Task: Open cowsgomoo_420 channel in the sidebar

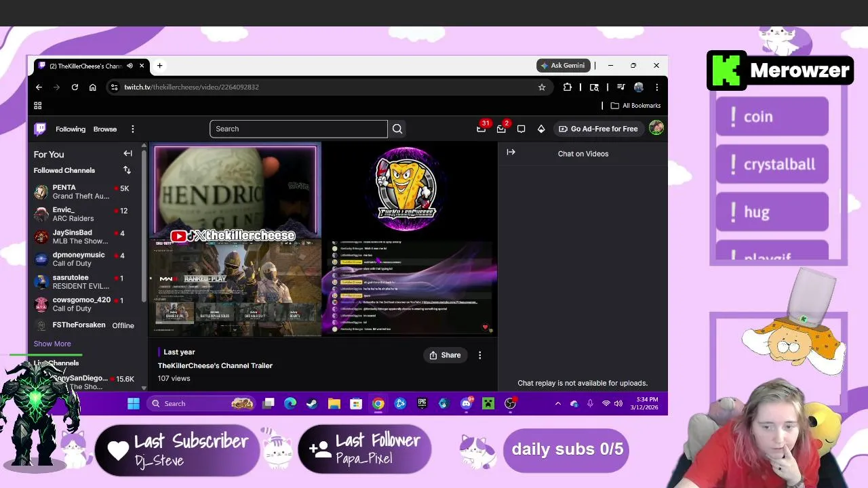Action: [x=85, y=304]
